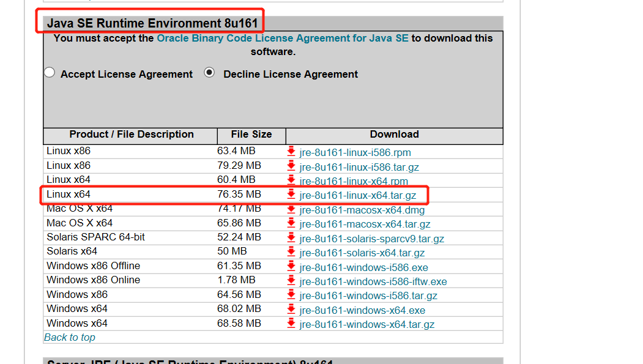This screenshot has width=643, height=364.
Task: Click red download arrow for solaris-sparcv9.tar.gz
Action: tap(291, 237)
